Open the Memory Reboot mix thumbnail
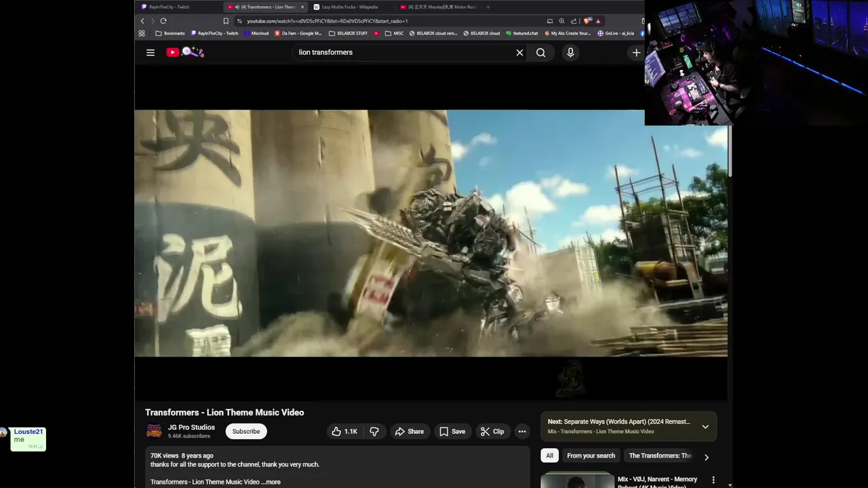Screen dimensions: 868x488 coord(577,480)
